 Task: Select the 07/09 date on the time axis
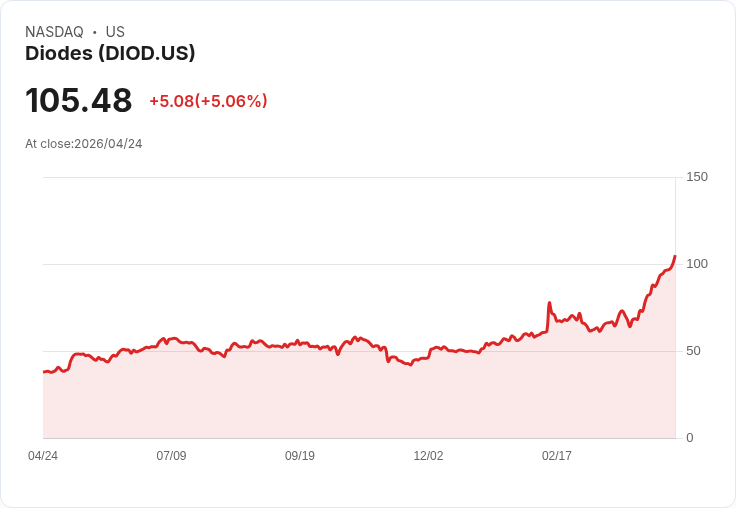pos(171,456)
